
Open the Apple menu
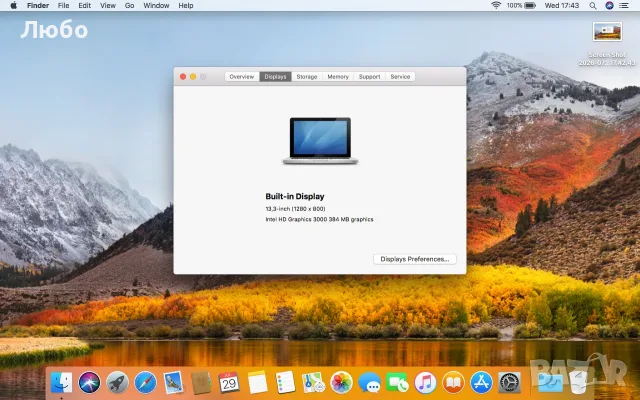click(13, 5)
